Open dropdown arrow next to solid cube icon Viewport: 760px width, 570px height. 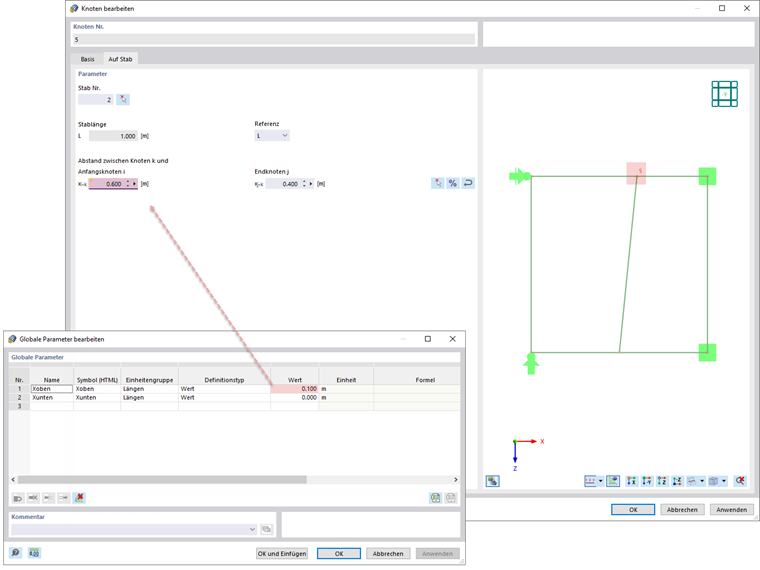724,481
